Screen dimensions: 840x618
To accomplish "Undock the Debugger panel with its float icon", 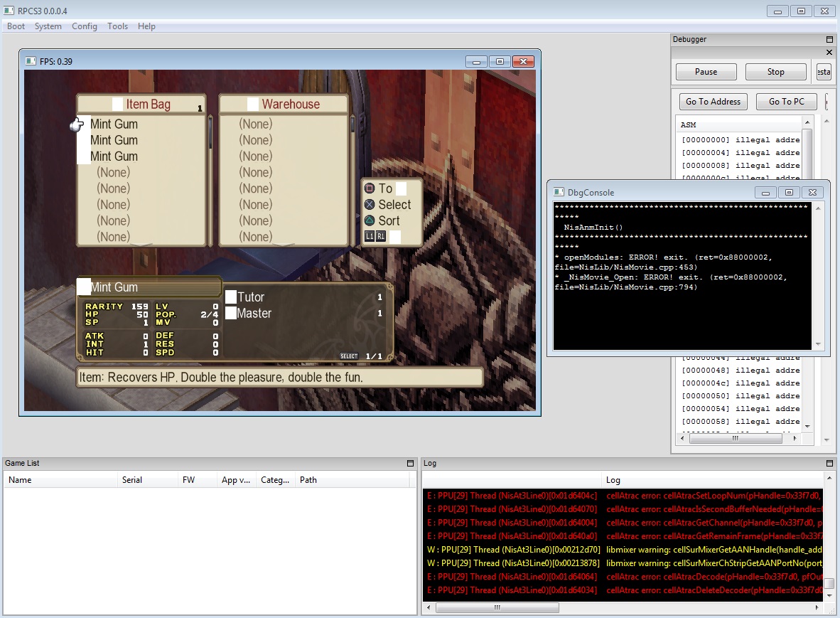I will 829,40.
